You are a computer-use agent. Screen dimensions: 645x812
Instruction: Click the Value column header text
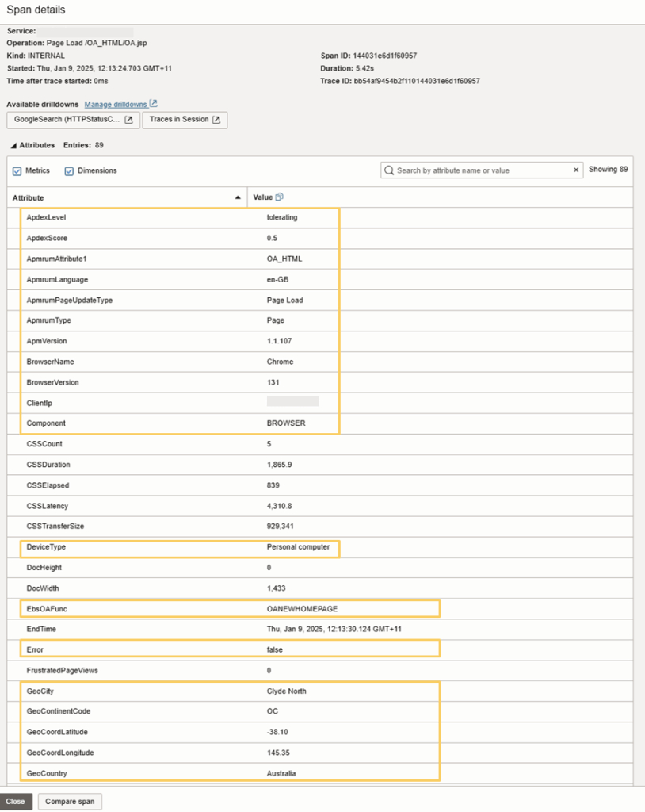[x=262, y=197]
